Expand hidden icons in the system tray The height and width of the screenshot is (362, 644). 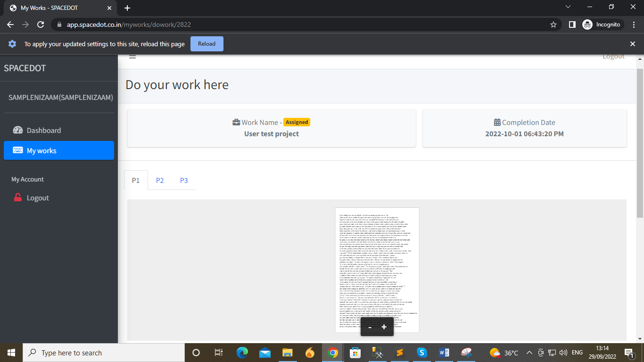529,352
